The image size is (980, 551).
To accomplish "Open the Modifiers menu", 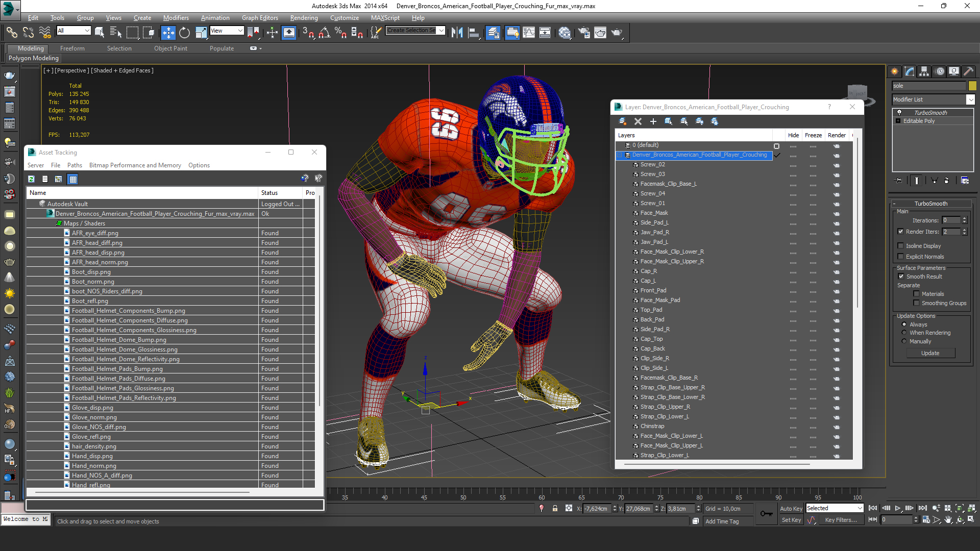I will pyautogui.click(x=176, y=17).
